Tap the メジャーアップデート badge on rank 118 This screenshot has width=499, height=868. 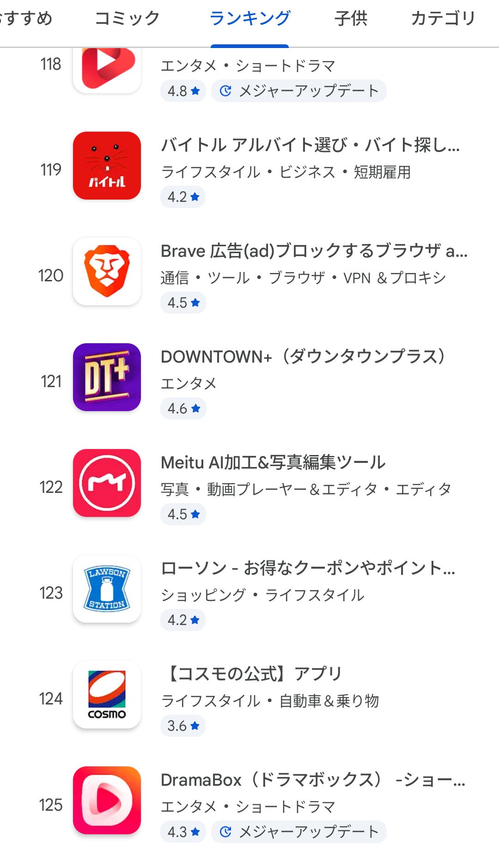point(299,91)
